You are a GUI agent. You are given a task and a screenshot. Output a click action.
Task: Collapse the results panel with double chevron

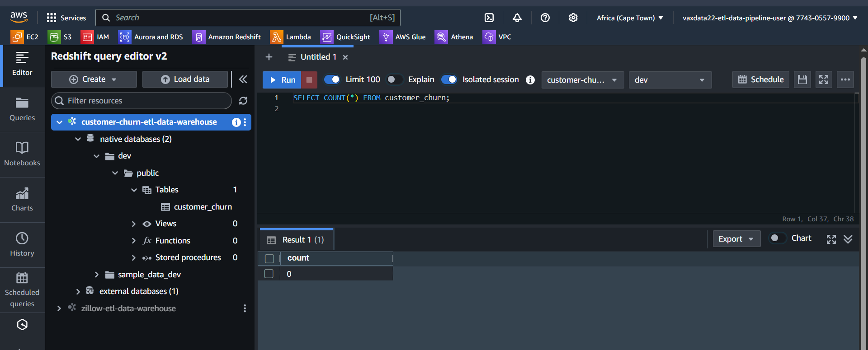point(848,239)
